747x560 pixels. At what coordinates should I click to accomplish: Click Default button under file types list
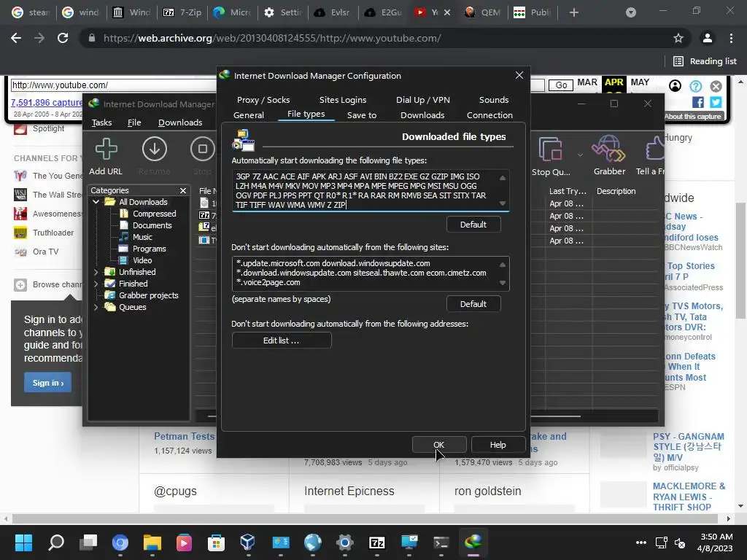pos(473,225)
